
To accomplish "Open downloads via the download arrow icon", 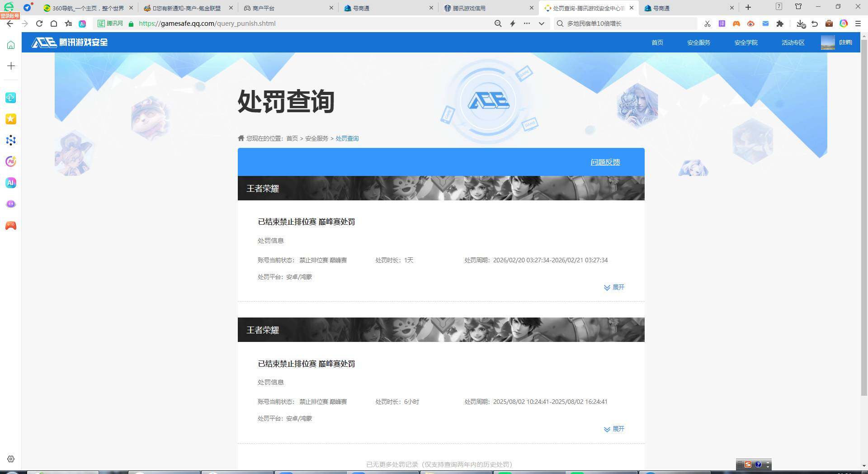I will (x=800, y=24).
